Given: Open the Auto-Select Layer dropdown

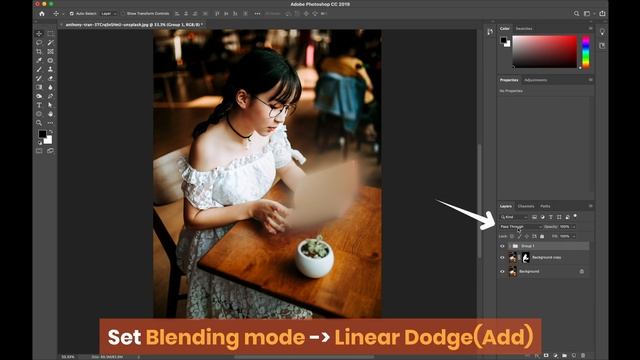Looking at the screenshot, I should (x=109, y=13).
